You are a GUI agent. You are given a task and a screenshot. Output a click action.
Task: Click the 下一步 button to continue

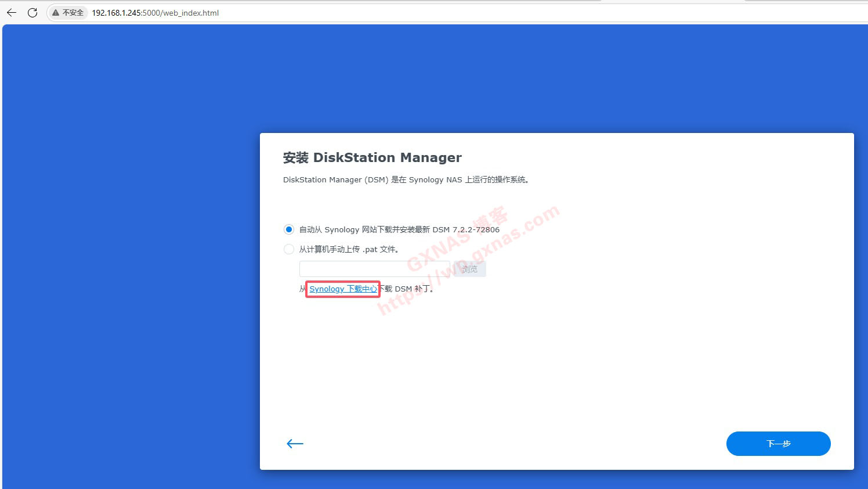point(778,444)
